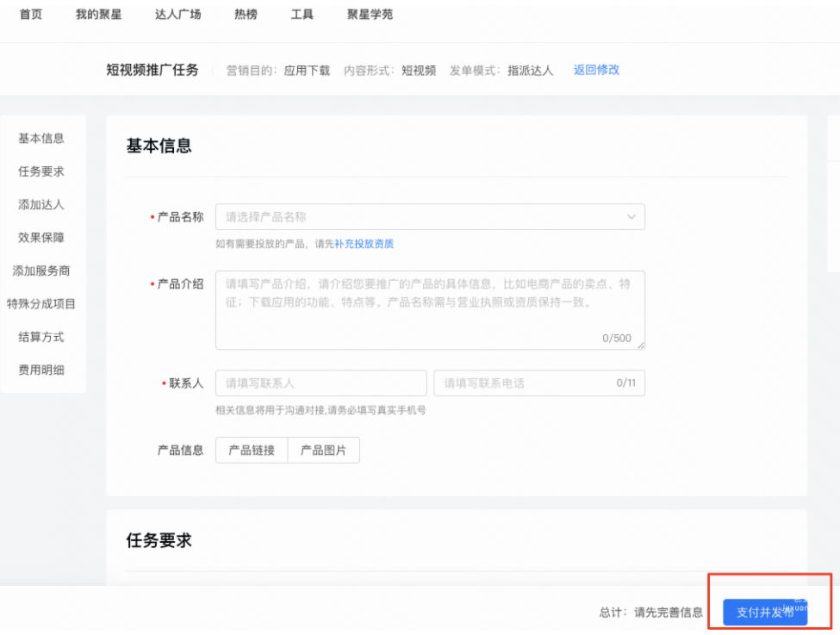840x635 pixels.
Task: Select the 产品链接 option
Action: pos(251,450)
